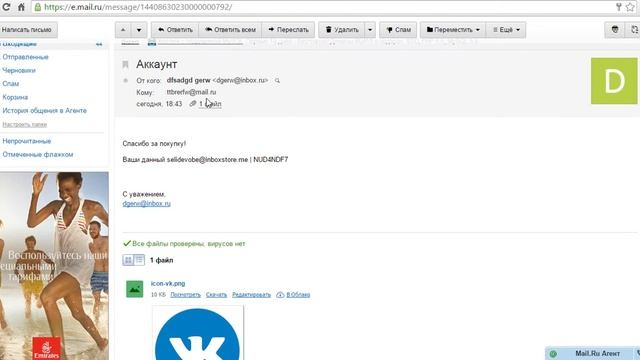Click the green status icon in Mail.Ru Агент
640x360 pixels.
[553, 354]
